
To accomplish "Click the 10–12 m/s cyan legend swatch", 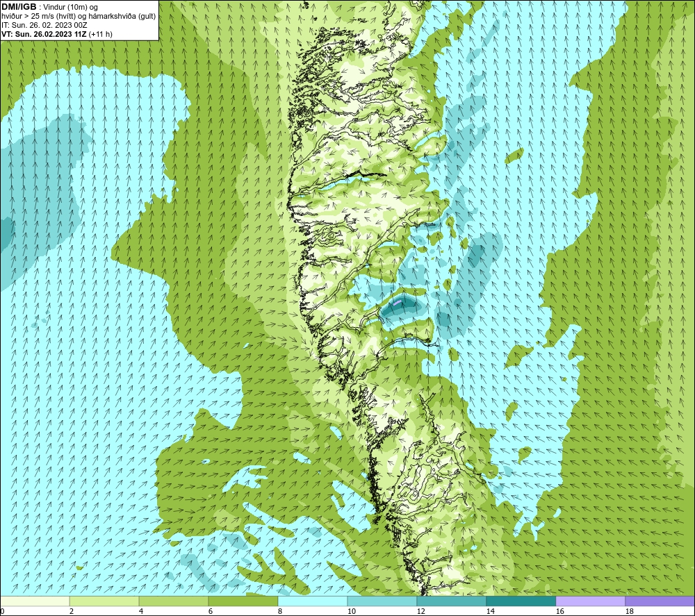I will pos(382,601).
